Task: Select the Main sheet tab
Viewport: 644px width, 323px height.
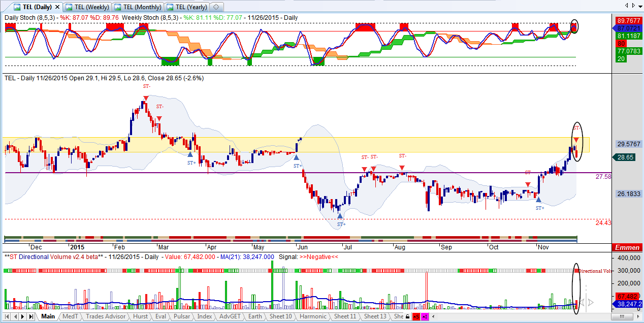Action: click(48, 316)
